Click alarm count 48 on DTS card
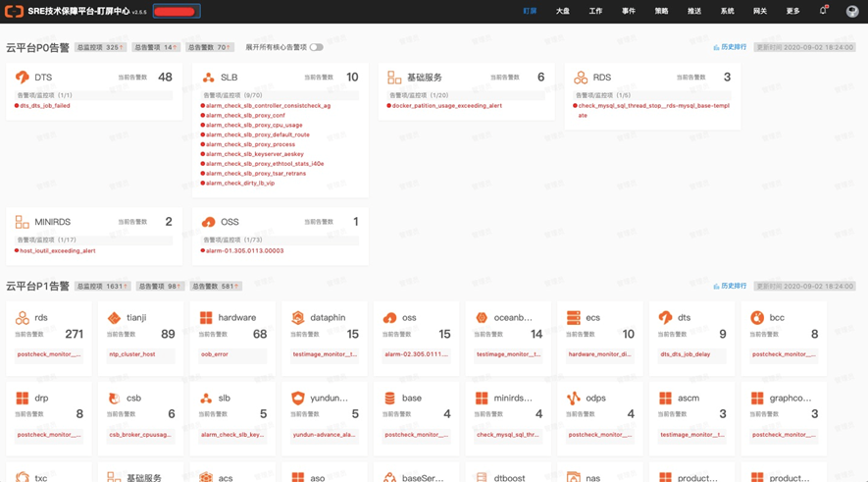Viewport: 868px width, 482px height. 165,78
